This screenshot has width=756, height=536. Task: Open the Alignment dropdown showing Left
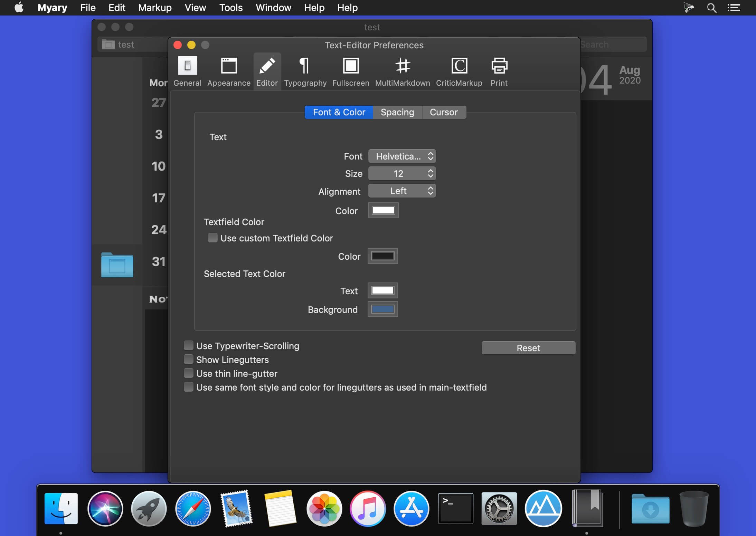[402, 191]
